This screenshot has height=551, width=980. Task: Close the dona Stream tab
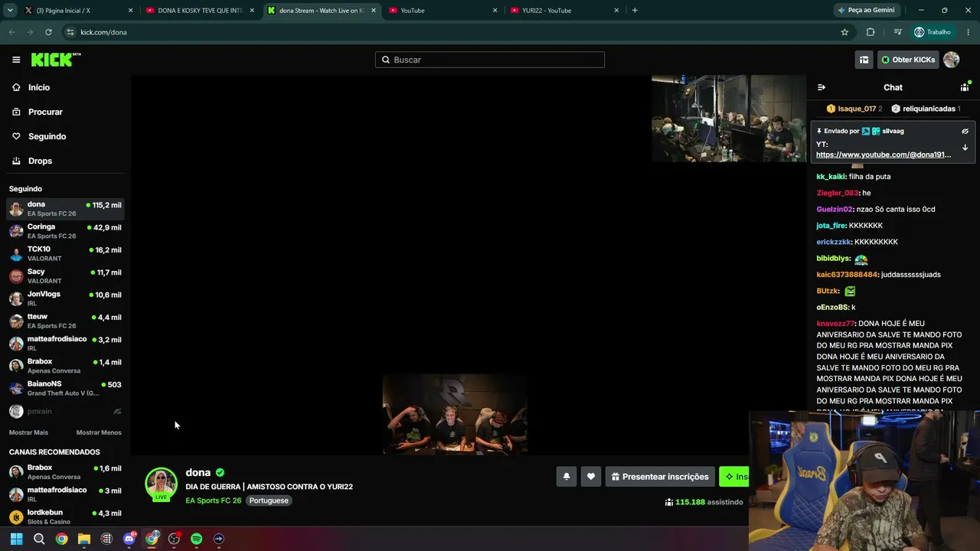click(374, 11)
